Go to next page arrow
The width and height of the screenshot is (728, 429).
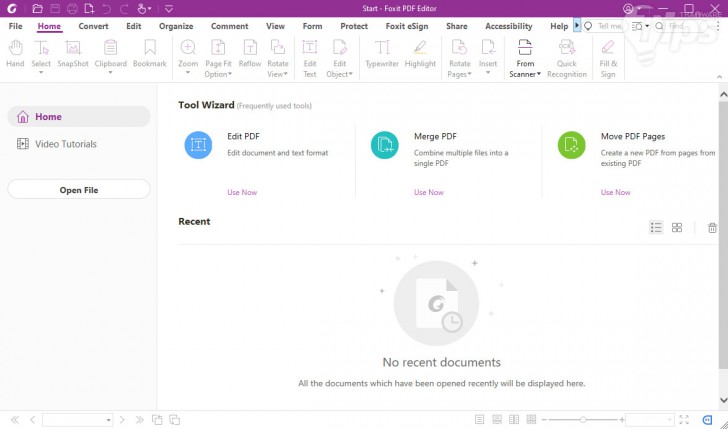tap(122, 420)
